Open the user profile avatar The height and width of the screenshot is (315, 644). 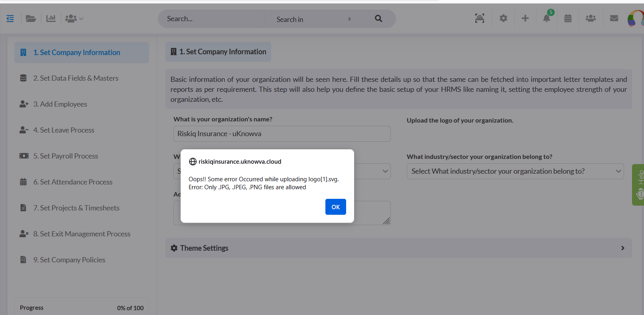point(636,19)
